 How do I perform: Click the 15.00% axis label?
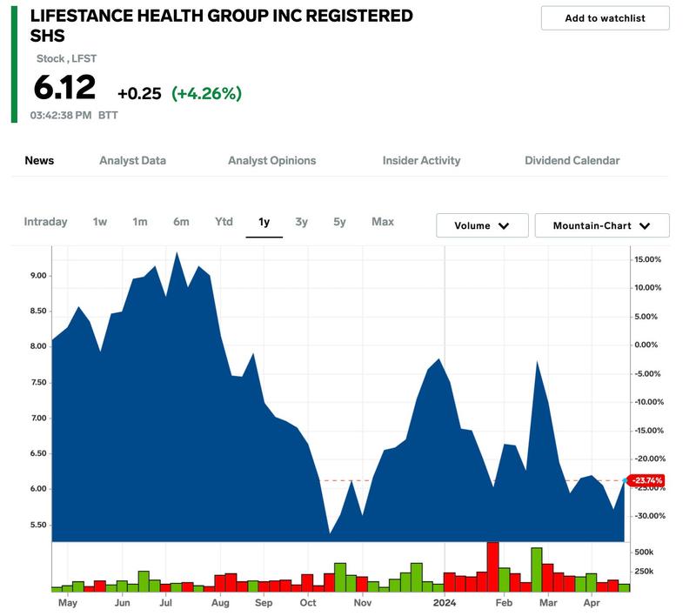point(647,259)
